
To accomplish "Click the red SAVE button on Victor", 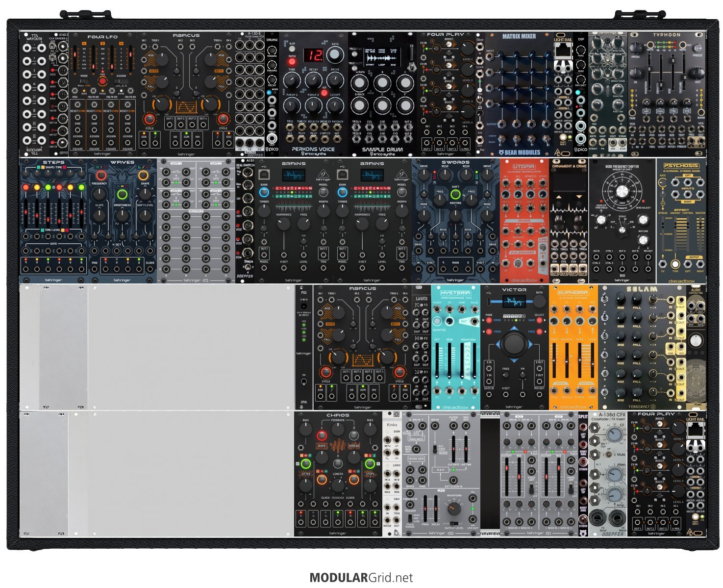I will 540,320.
